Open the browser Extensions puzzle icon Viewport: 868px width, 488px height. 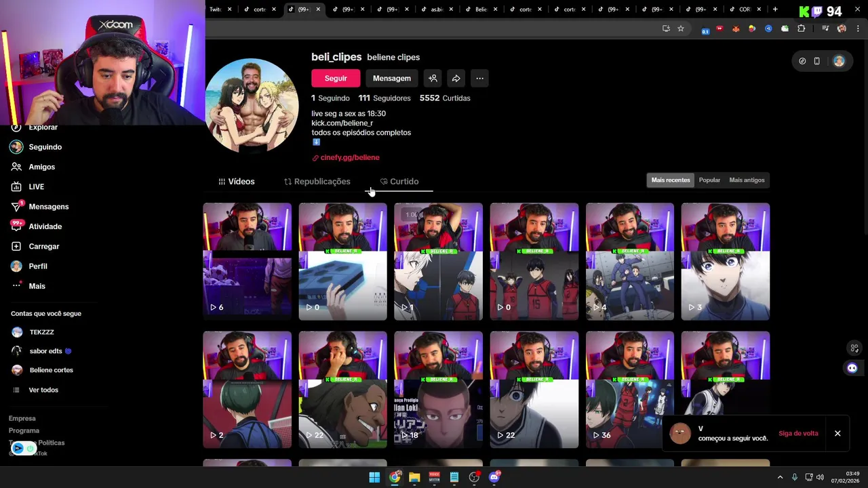(802, 28)
